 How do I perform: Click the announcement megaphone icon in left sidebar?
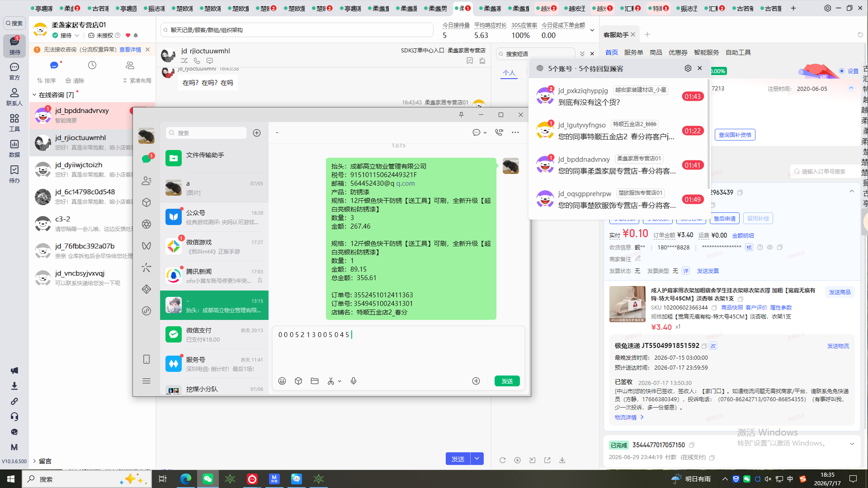pos(14,371)
